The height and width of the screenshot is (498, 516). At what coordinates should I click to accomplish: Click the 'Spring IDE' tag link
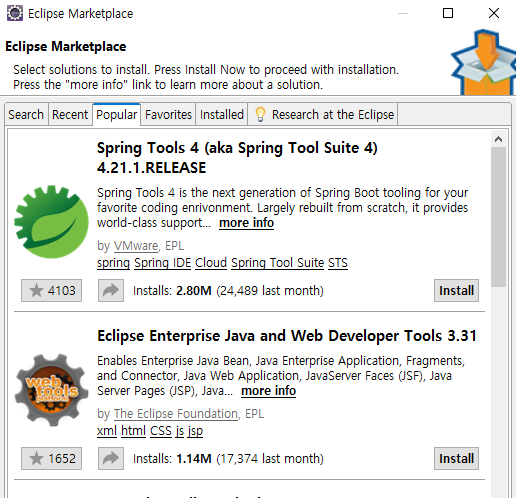tap(162, 263)
